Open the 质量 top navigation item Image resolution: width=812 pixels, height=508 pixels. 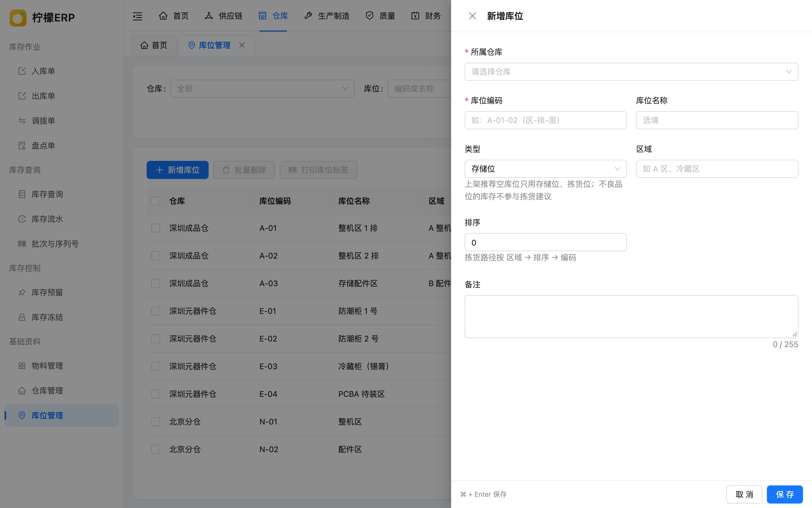(380, 16)
